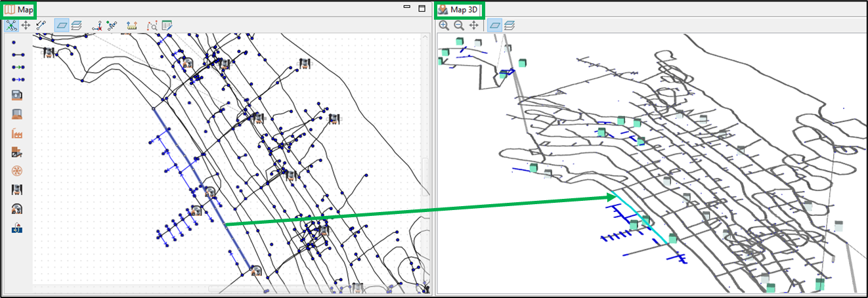Open the measure distance ruler tool
Viewport: 868px width, 298px height.
[x=132, y=26]
